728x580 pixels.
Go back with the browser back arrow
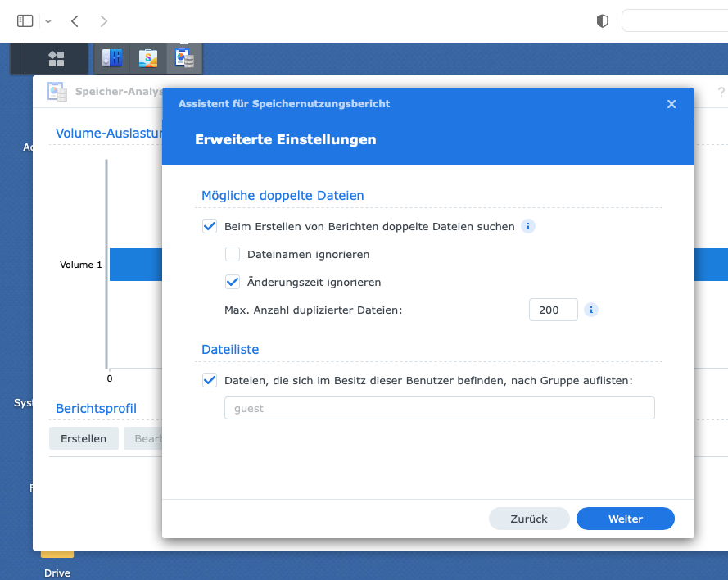75,21
